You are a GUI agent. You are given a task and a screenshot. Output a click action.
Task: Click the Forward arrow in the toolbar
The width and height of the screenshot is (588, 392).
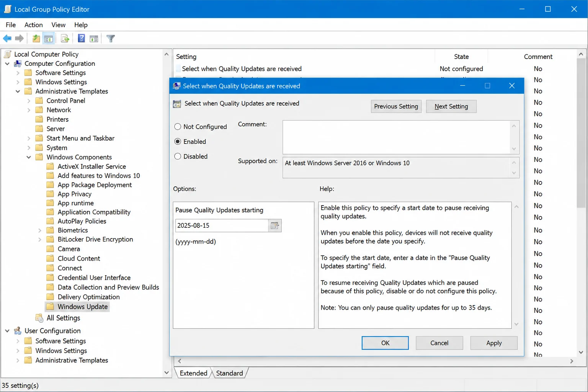(x=19, y=38)
